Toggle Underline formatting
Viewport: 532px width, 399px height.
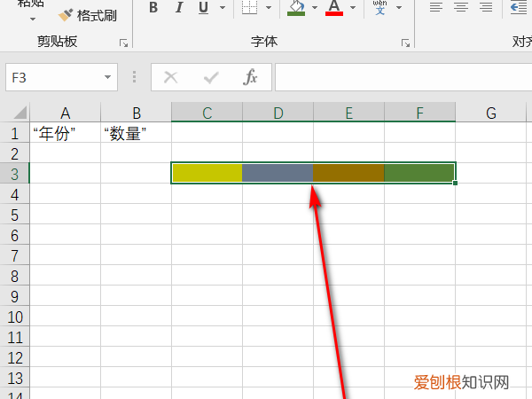(x=204, y=7)
